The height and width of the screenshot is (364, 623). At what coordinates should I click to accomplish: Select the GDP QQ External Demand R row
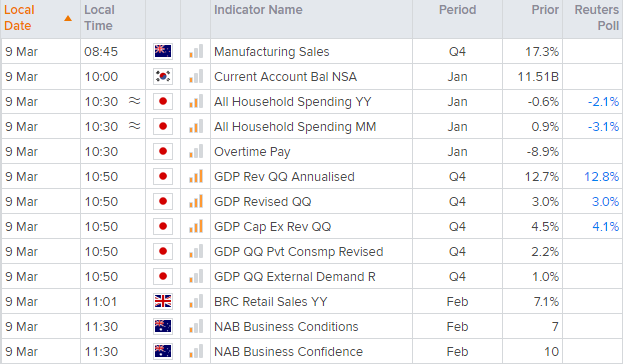pos(312,276)
